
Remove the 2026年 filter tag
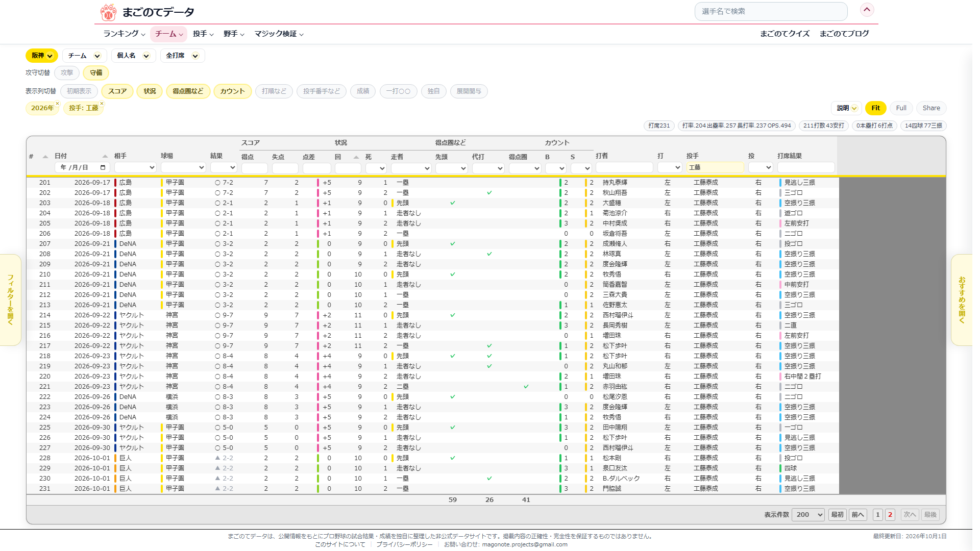58,104
